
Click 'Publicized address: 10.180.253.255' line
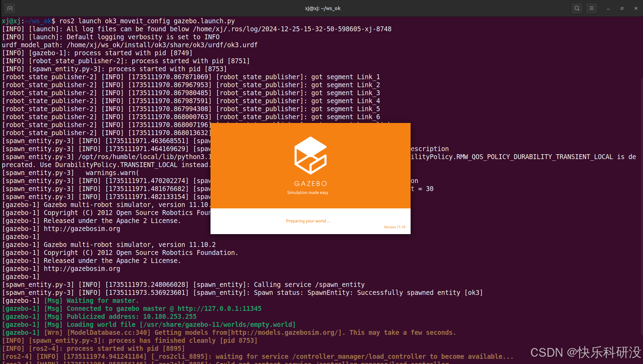pyautogui.click(x=99, y=317)
